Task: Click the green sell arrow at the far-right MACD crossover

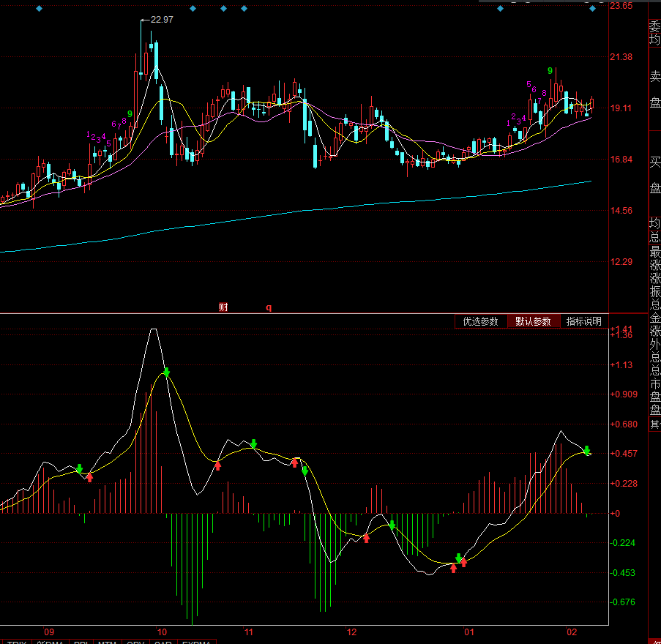Action: (587, 451)
